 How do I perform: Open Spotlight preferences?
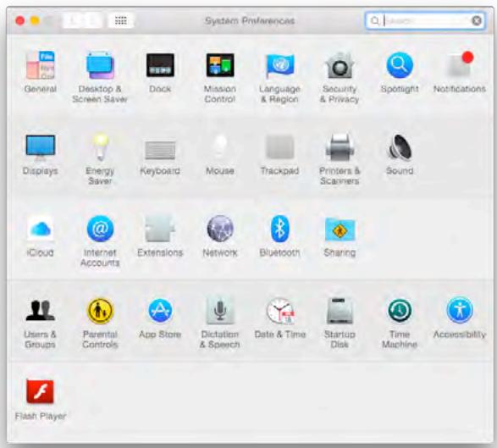coord(400,65)
